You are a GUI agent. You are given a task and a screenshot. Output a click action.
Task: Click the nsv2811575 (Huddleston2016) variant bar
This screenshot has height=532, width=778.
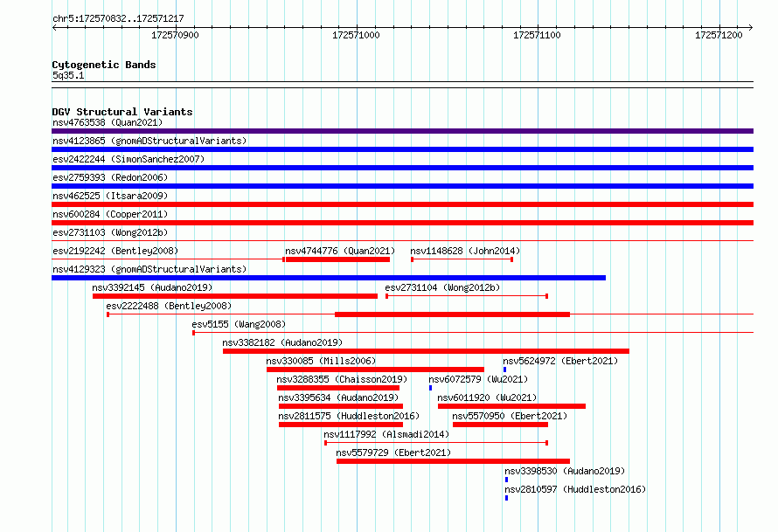coord(341,425)
